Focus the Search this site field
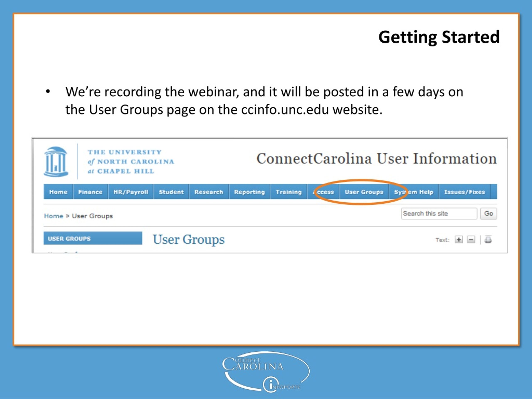 pyautogui.click(x=439, y=214)
